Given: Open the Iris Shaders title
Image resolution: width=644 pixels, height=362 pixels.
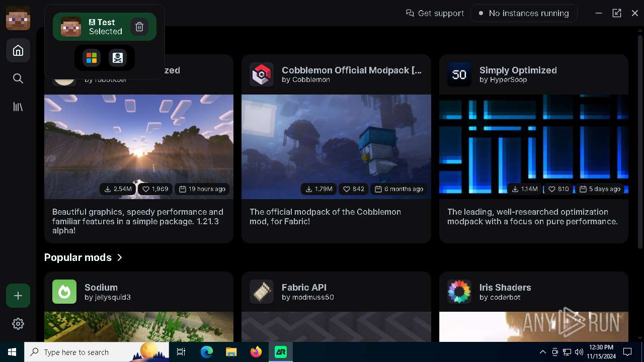Looking at the screenshot, I should click(x=505, y=287).
